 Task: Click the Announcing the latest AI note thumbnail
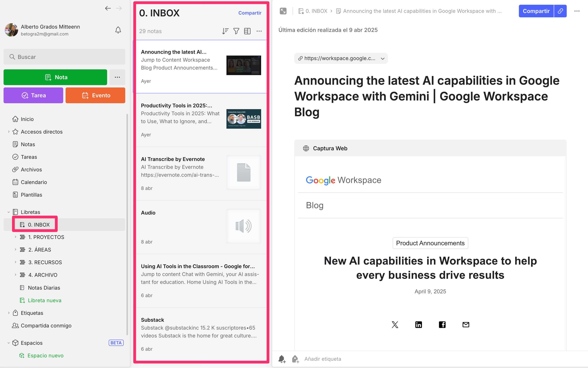[244, 65]
